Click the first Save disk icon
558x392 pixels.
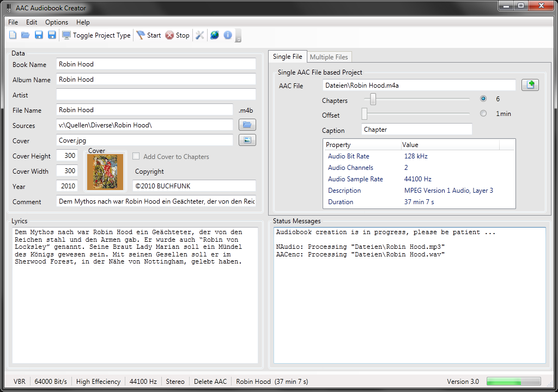[x=39, y=35]
